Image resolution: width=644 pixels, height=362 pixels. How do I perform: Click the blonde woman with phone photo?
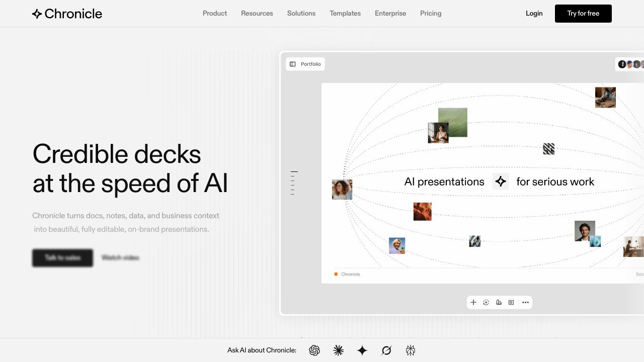click(x=397, y=246)
